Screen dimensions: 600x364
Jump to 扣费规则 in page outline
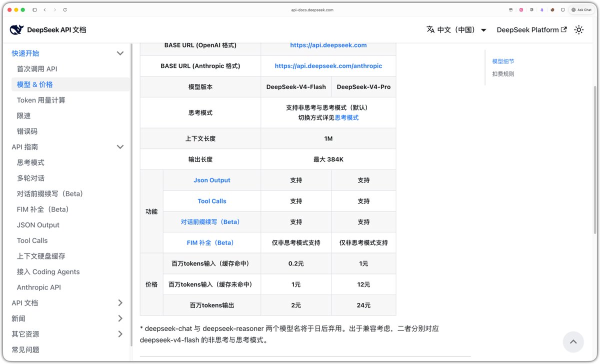point(503,74)
